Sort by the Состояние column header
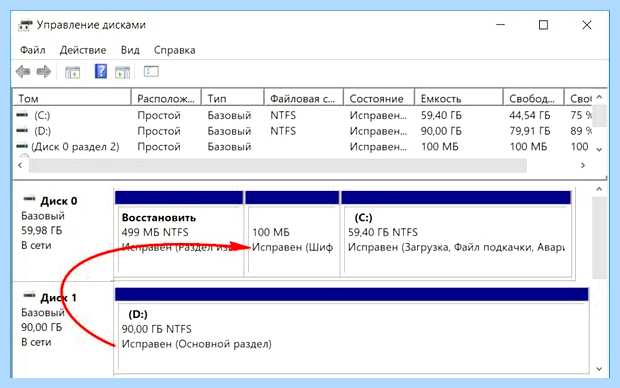The height and width of the screenshot is (388, 620). point(379,98)
